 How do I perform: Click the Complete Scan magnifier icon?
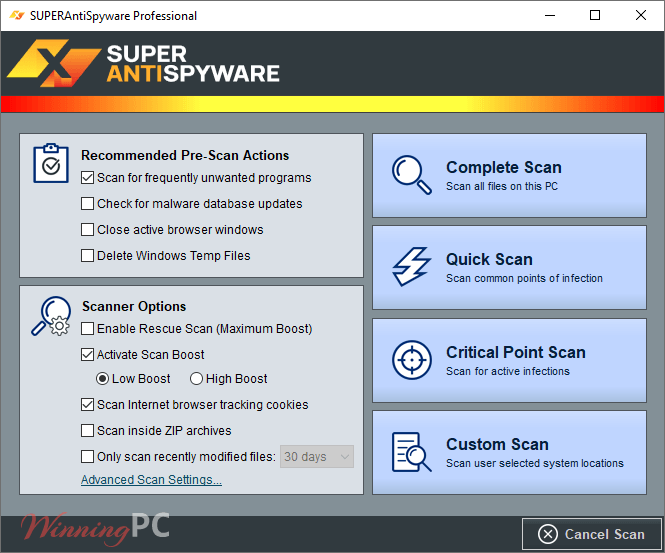411,175
